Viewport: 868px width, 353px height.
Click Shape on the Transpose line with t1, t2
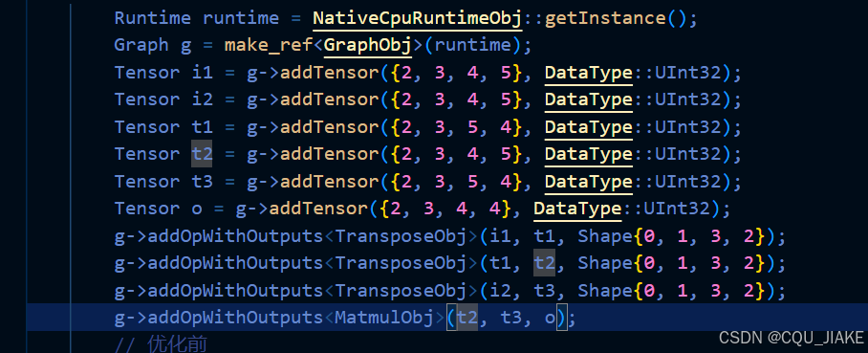[x=605, y=263]
